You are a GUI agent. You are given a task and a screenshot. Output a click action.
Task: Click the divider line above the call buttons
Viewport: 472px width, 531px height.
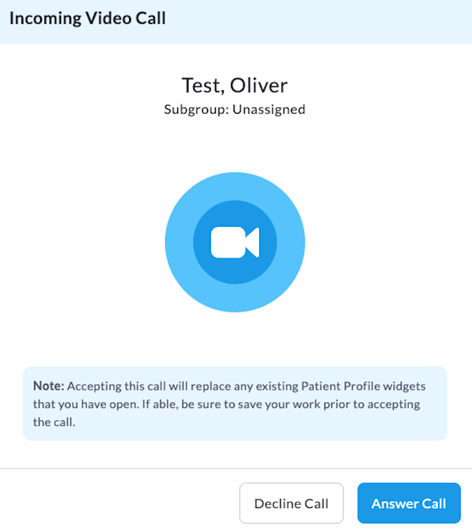click(236, 469)
